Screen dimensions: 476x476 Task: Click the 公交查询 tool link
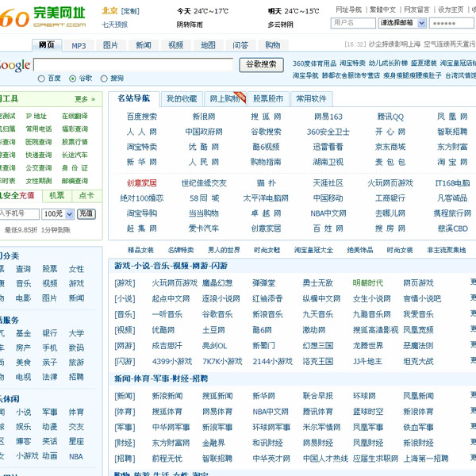click(x=39, y=168)
